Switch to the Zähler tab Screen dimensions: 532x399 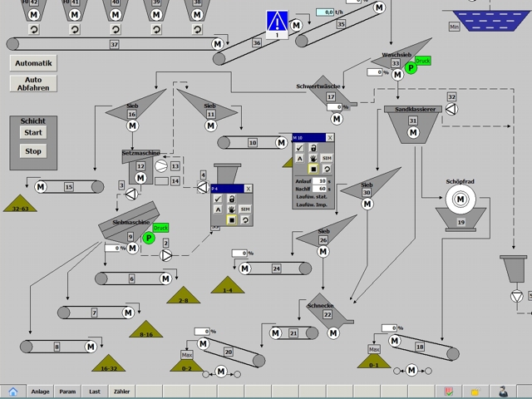[121, 392]
